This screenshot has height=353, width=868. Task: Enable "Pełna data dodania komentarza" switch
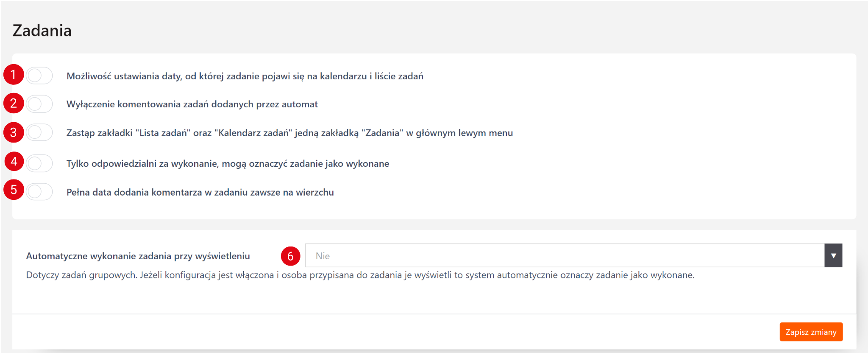click(x=39, y=192)
